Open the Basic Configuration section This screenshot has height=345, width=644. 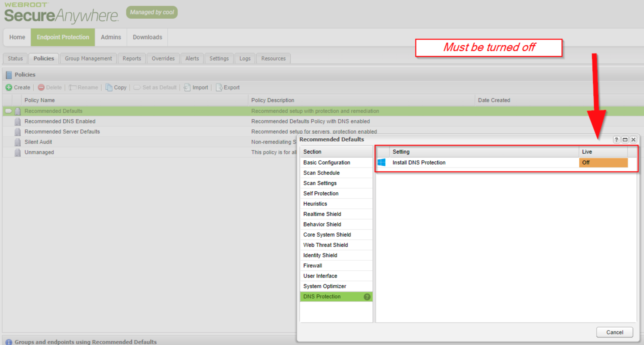[326, 162]
